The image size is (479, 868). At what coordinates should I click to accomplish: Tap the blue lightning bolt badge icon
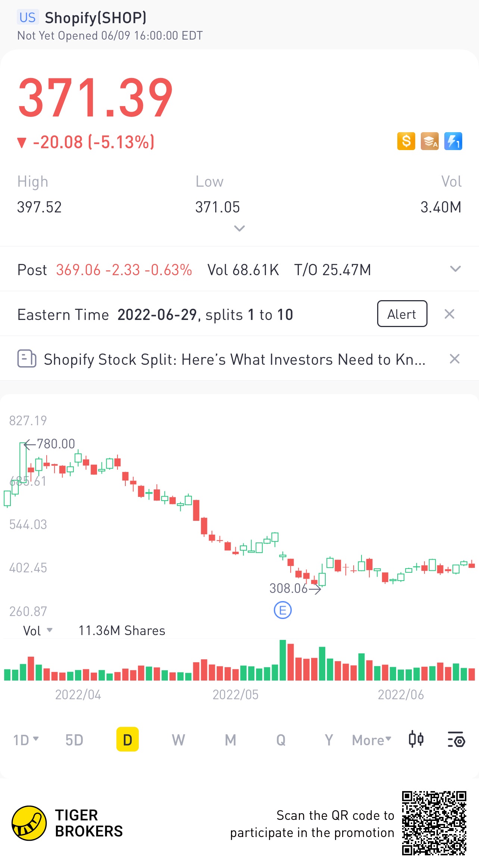(x=453, y=141)
